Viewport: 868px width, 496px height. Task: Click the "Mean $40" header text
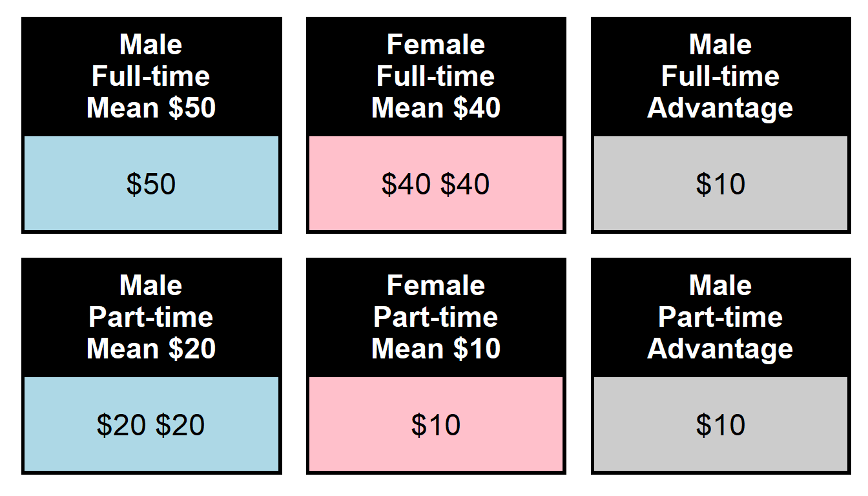tap(436, 108)
